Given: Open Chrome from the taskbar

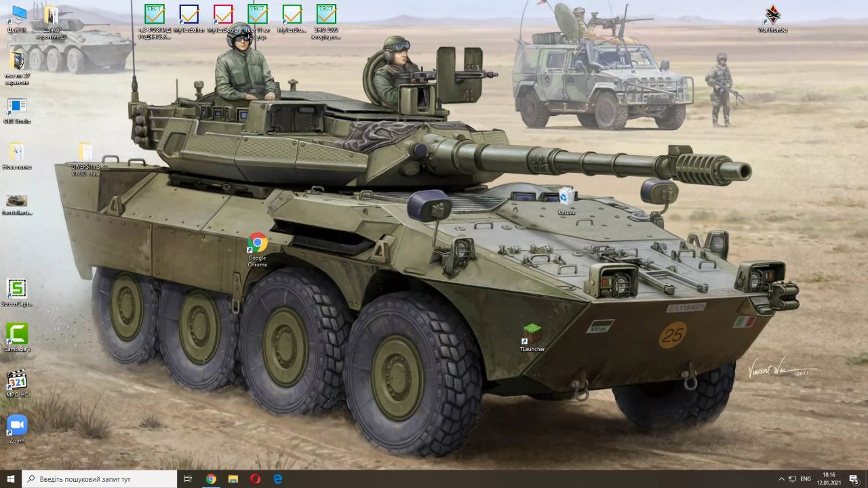Looking at the screenshot, I should (x=211, y=479).
